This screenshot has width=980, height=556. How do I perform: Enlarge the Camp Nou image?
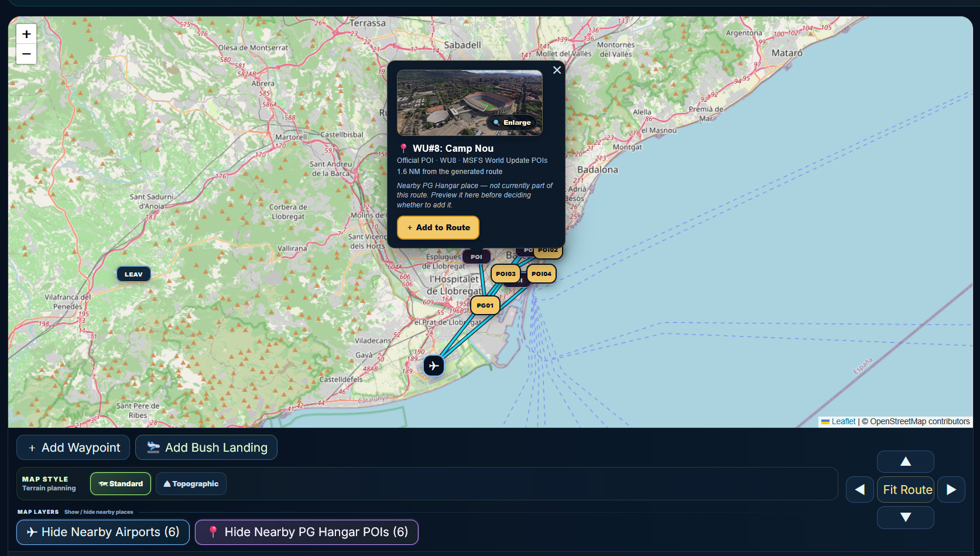point(512,122)
